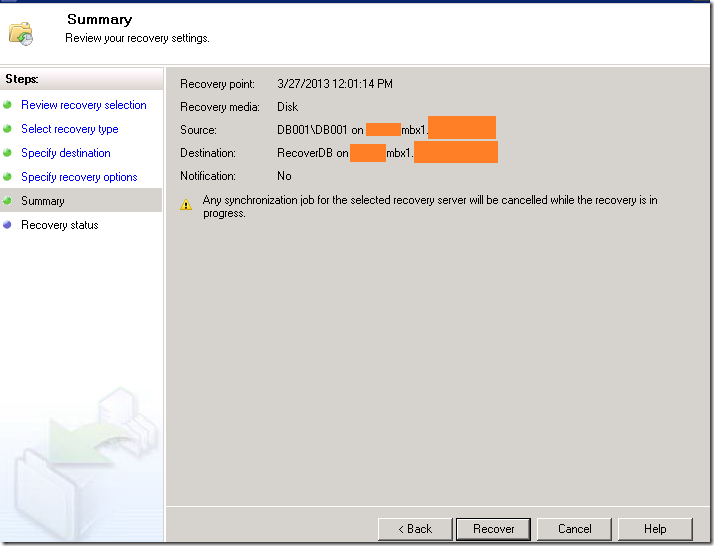This screenshot has width=714, height=546.
Task: Open the Review recovery selection step
Action: point(84,105)
